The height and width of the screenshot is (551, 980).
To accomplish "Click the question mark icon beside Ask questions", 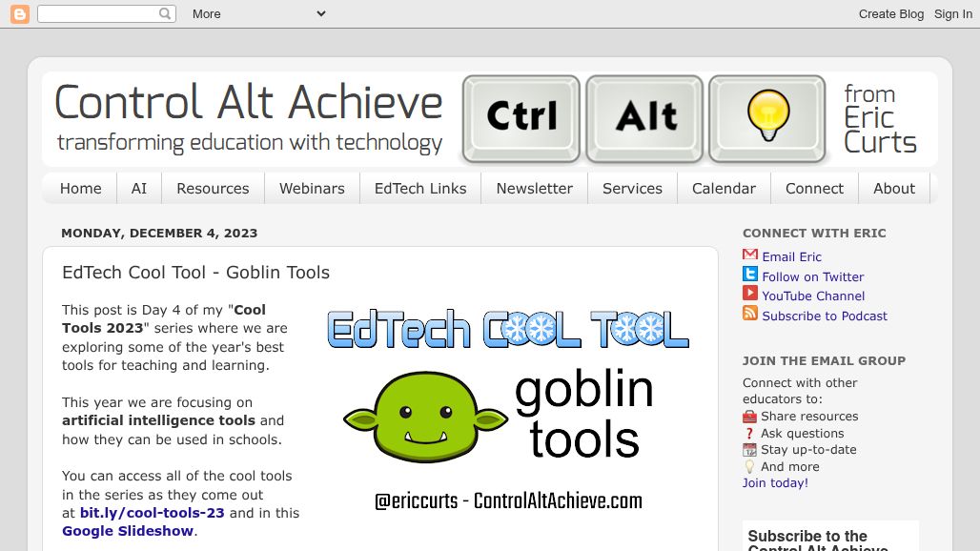I will point(749,433).
